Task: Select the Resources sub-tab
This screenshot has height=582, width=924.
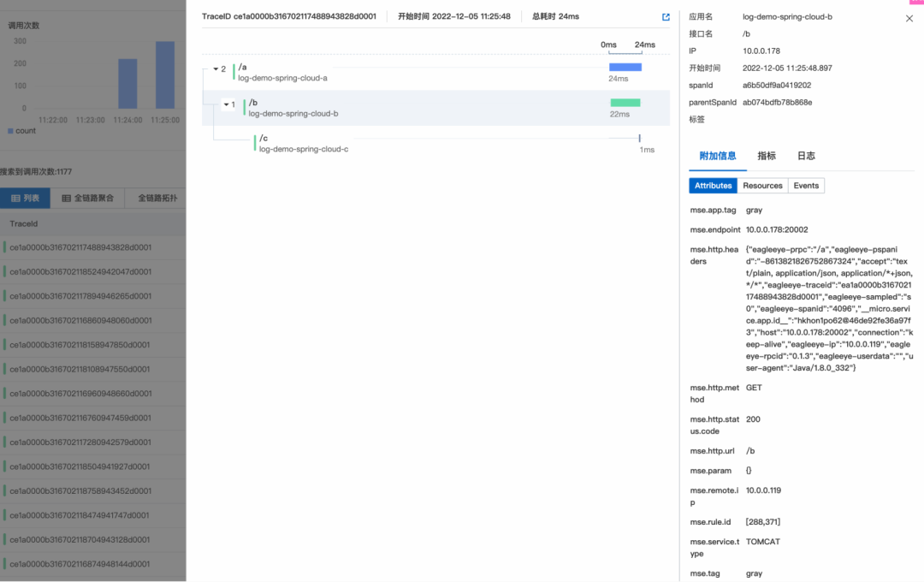Action: (x=762, y=186)
